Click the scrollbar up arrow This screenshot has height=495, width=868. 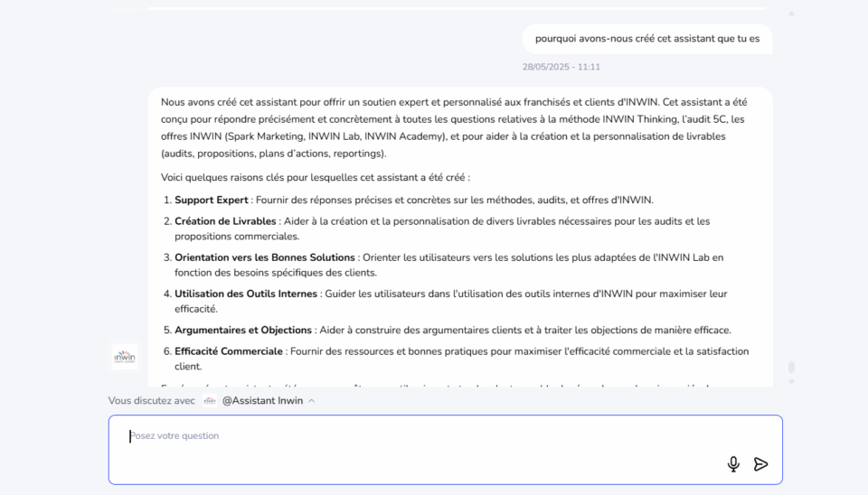(x=792, y=14)
